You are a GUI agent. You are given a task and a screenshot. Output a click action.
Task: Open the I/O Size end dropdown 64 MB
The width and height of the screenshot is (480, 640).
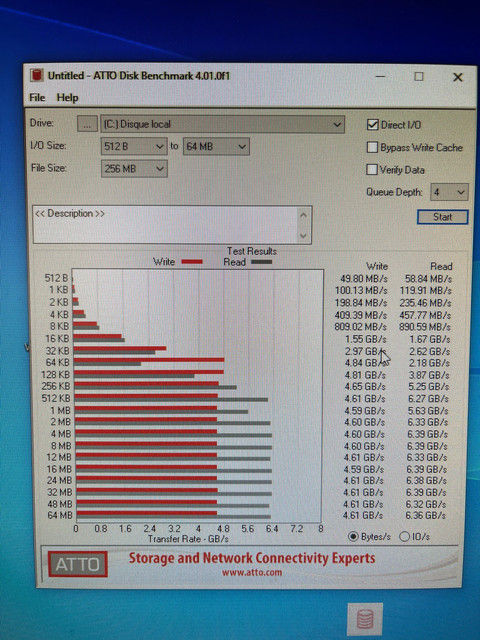216,146
